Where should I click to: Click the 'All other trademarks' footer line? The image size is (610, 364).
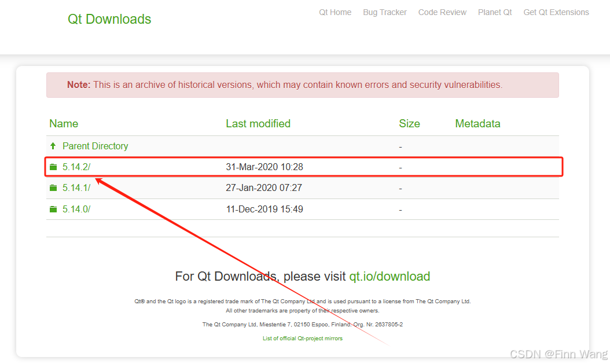(303, 311)
